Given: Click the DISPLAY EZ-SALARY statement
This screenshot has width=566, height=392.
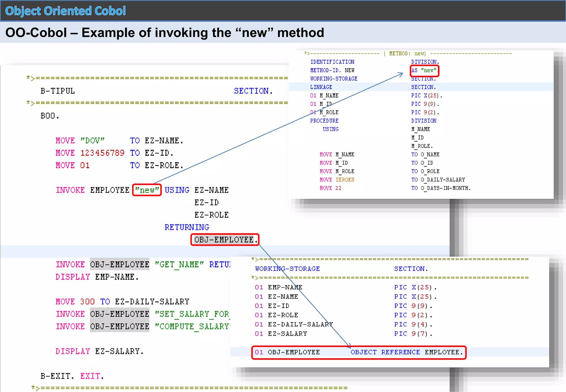Looking at the screenshot, I should pyautogui.click(x=99, y=351).
